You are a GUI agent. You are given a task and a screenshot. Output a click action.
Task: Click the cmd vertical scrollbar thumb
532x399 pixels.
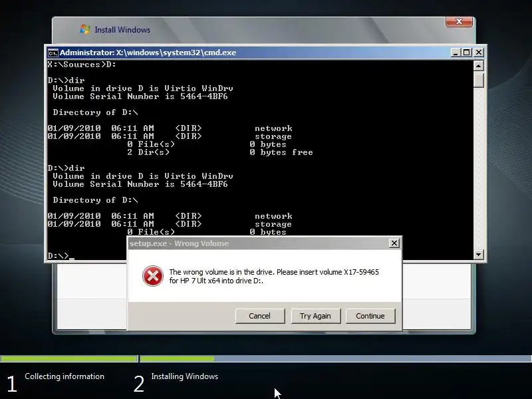(478, 80)
